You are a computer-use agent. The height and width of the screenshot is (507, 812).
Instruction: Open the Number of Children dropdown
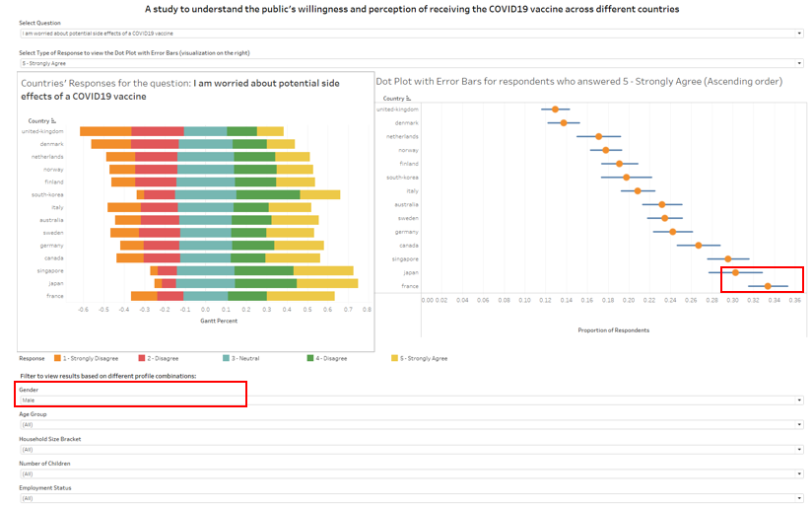pos(411,474)
